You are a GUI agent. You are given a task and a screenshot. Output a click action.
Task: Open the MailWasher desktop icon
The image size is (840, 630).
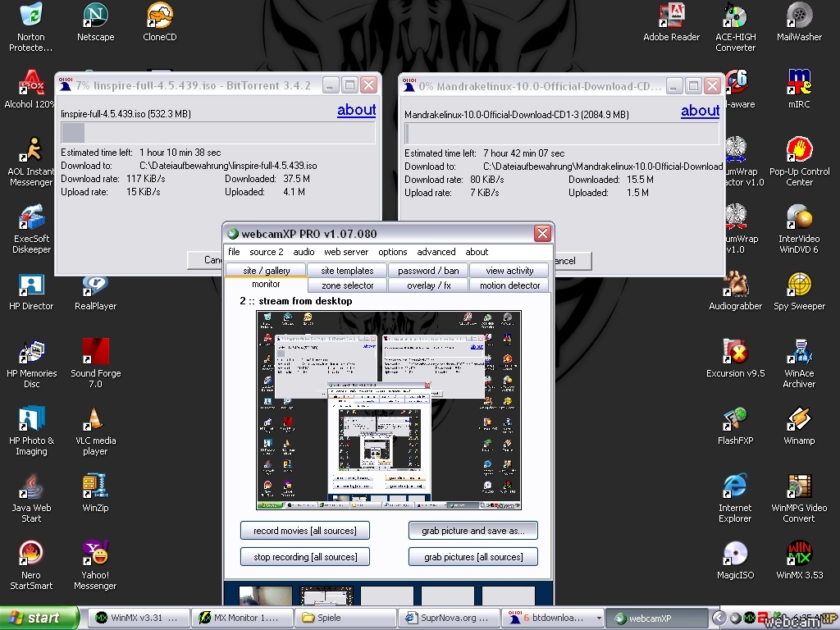tap(799, 23)
